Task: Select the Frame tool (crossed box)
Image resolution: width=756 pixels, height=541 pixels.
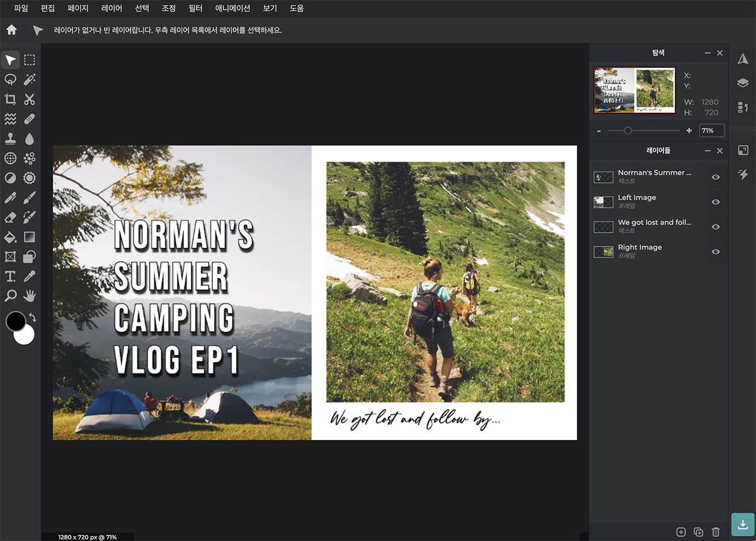Action: 10,257
